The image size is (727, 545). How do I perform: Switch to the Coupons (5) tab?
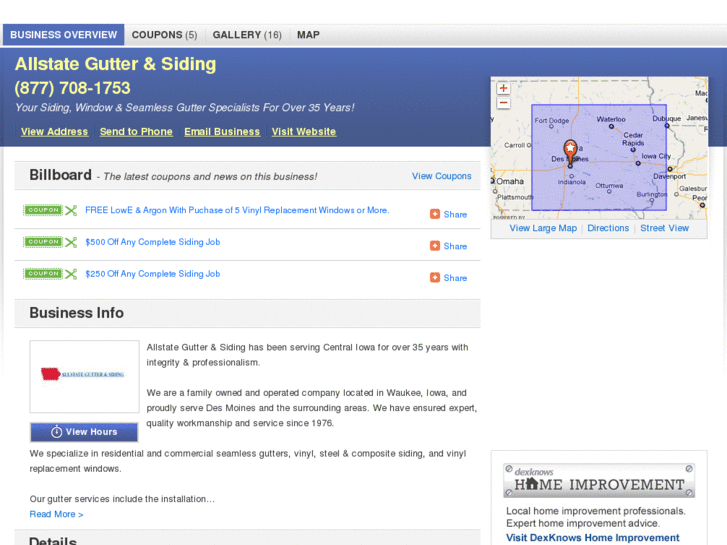(164, 35)
